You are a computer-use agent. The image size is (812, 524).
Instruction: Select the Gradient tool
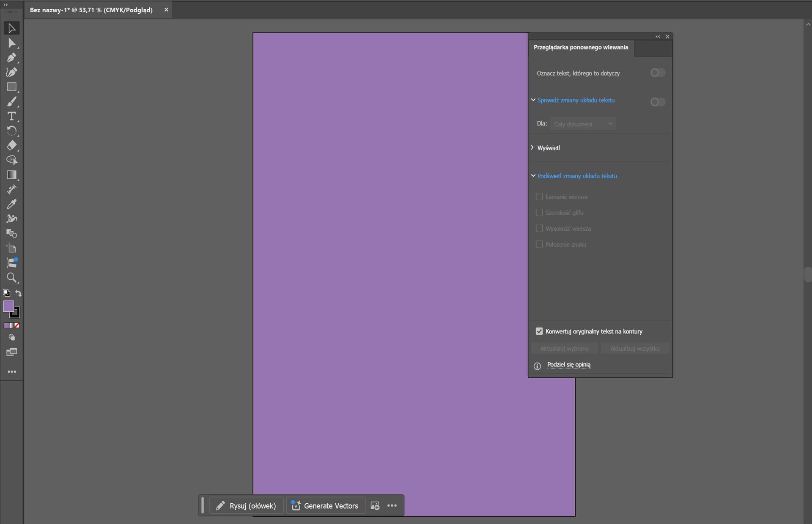[x=11, y=175]
